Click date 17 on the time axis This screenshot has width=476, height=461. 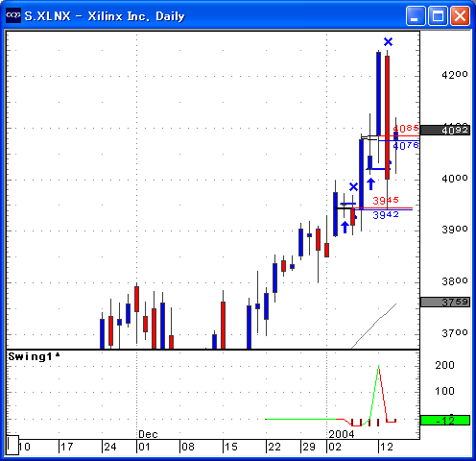67,447
